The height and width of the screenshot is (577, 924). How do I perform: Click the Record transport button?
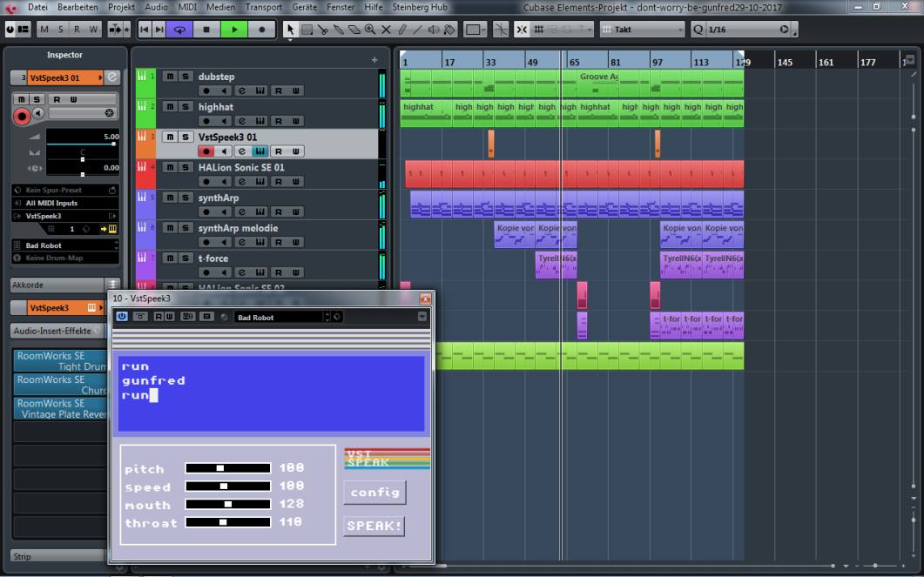point(261,30)
